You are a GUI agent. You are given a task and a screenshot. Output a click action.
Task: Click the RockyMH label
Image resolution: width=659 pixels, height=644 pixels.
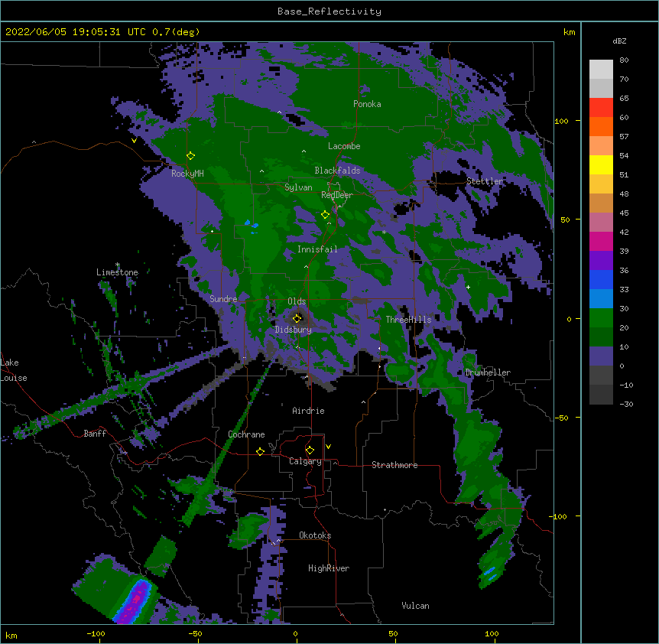[x=187, y=174]
